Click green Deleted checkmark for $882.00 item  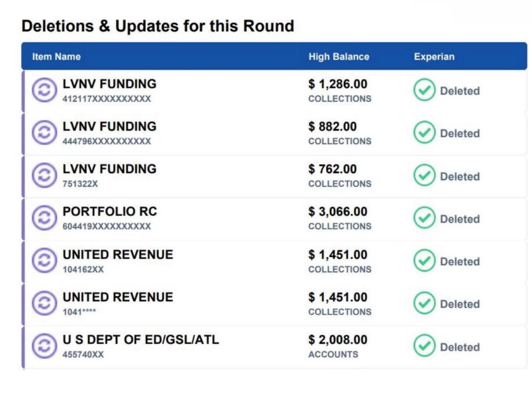423,134
